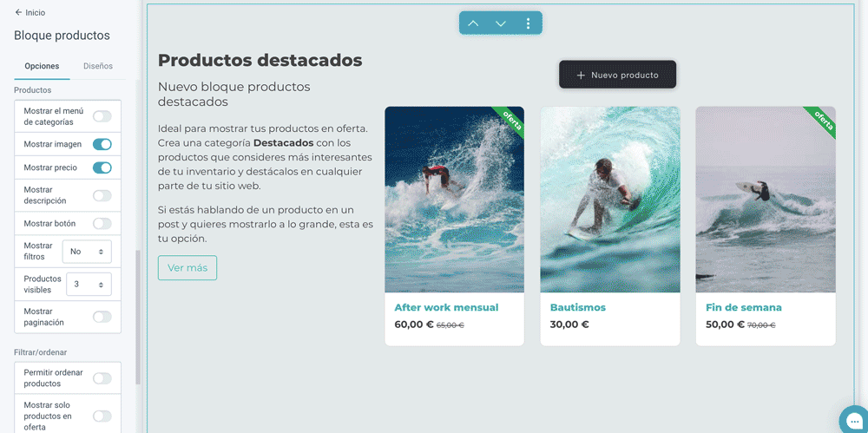Select the Opciones tab
Viewport: 868px width, 433px height.
[42, 66]
